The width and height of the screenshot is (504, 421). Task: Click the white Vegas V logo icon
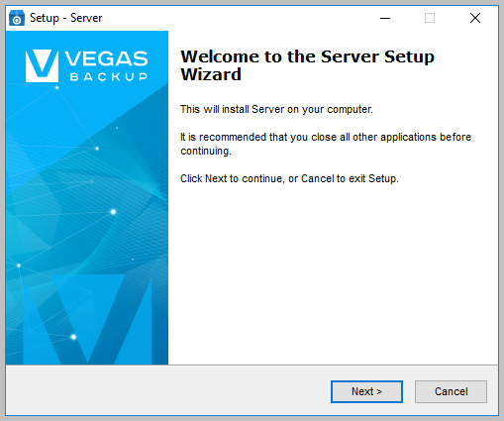click(x=42, y=65)
